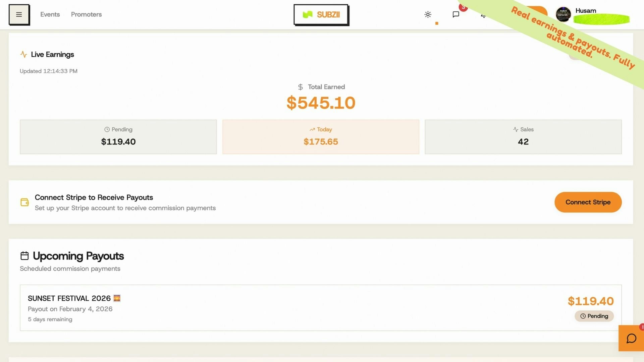Open the live chat support bubble
The width and height of the screenshot is (644, 362).
(x=631, y=338)
